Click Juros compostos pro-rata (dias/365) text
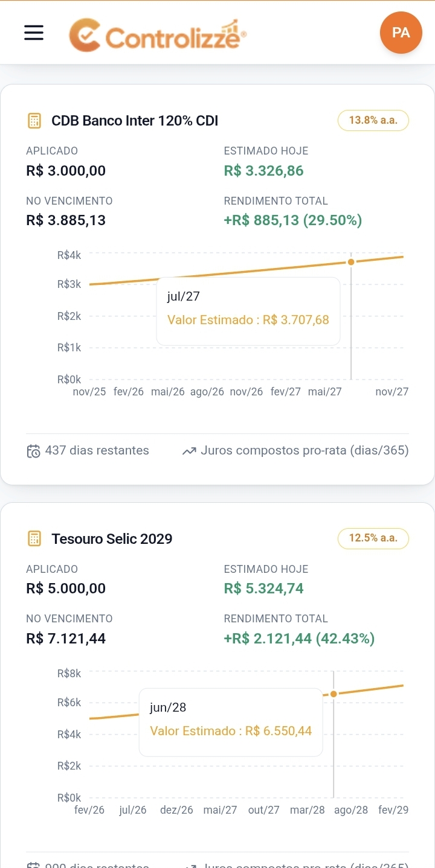This screenshot has width=435, height=868. pos(304,450)
